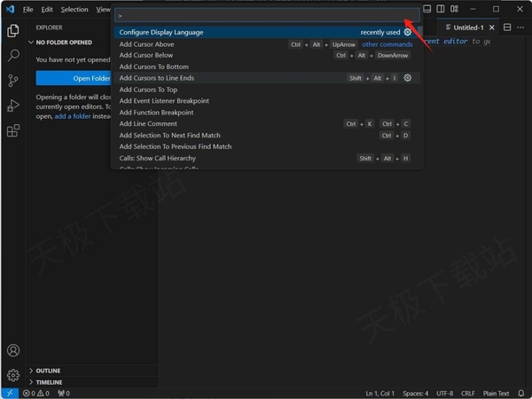
Task: Click the notifications bell in status bar
Action: point(521,393)
